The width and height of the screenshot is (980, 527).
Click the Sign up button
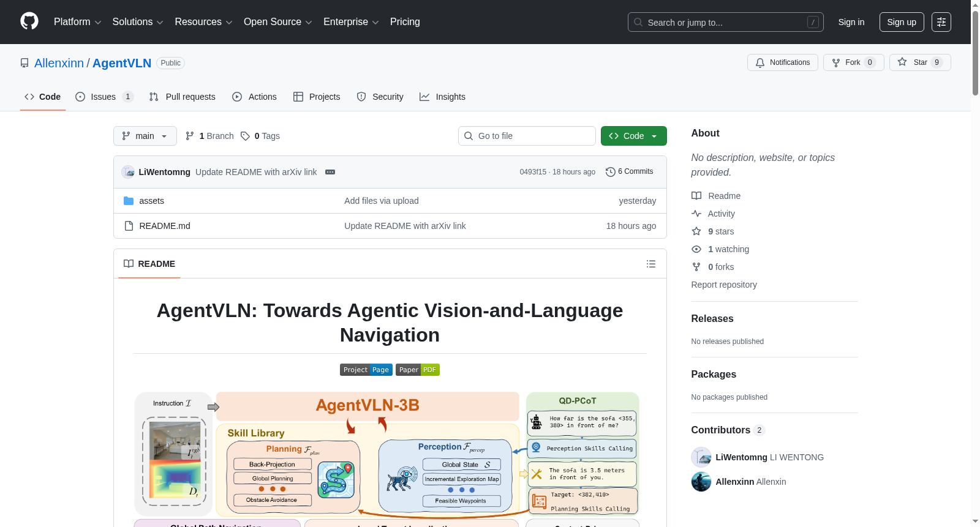[902, 22]
